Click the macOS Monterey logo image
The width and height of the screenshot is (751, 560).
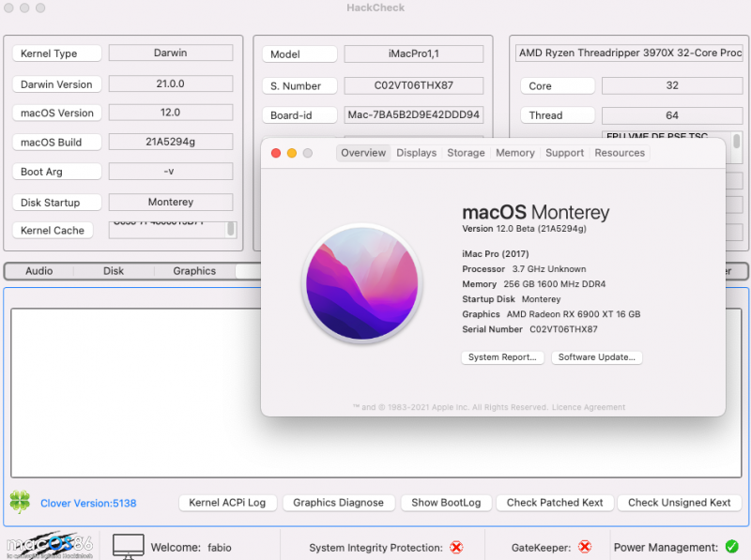362,283
